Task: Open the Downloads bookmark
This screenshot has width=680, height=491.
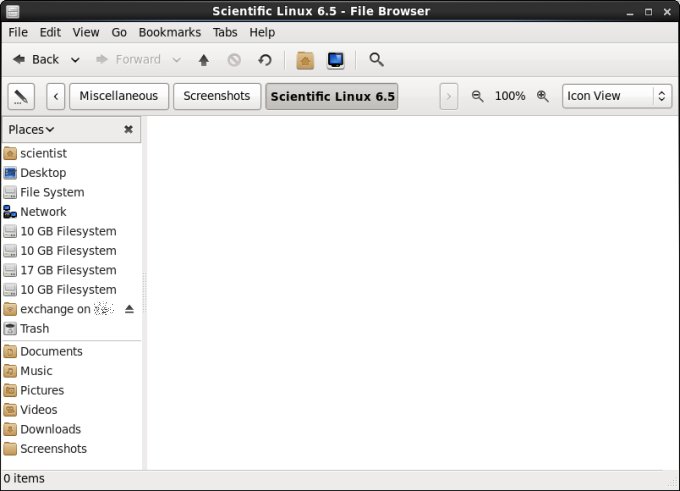Action: (x=72, y=429)
